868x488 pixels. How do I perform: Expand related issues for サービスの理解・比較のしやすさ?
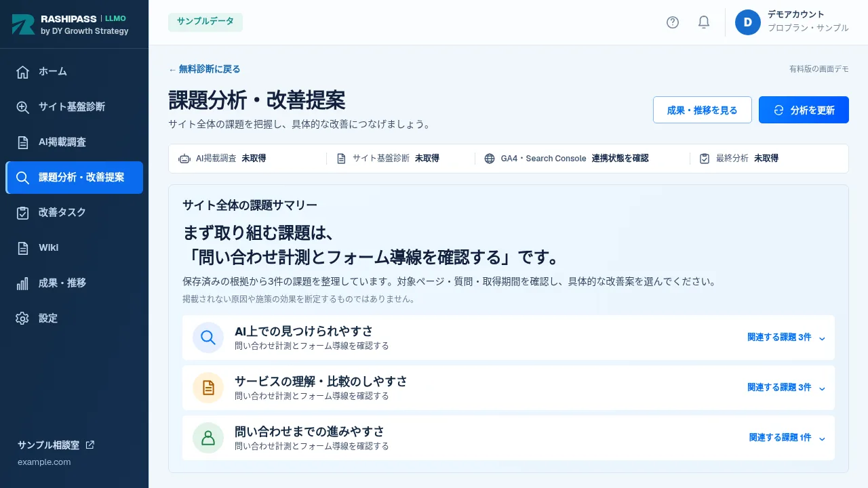point(787,388)
